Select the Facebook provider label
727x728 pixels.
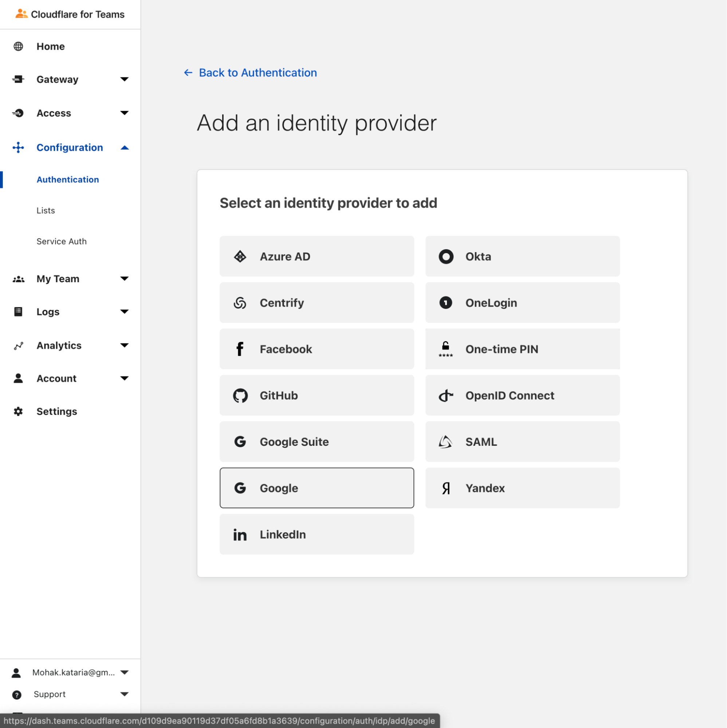pos(286,349)
